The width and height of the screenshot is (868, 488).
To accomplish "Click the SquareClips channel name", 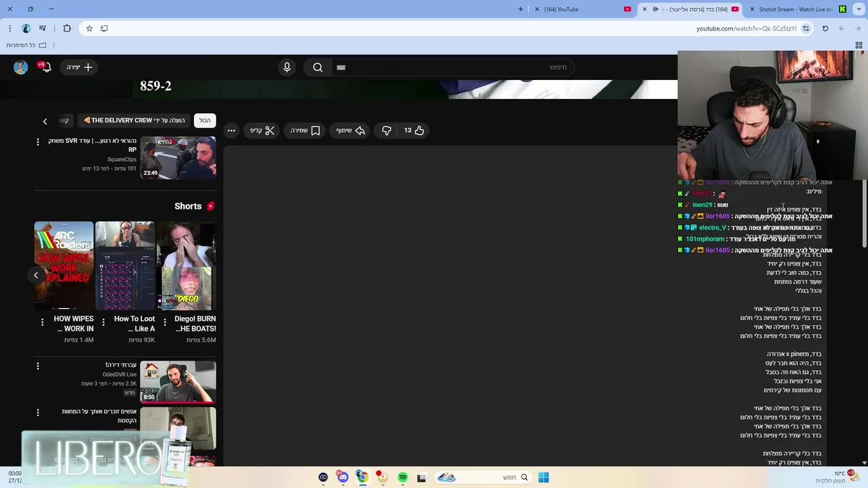I will click(122, 159).
